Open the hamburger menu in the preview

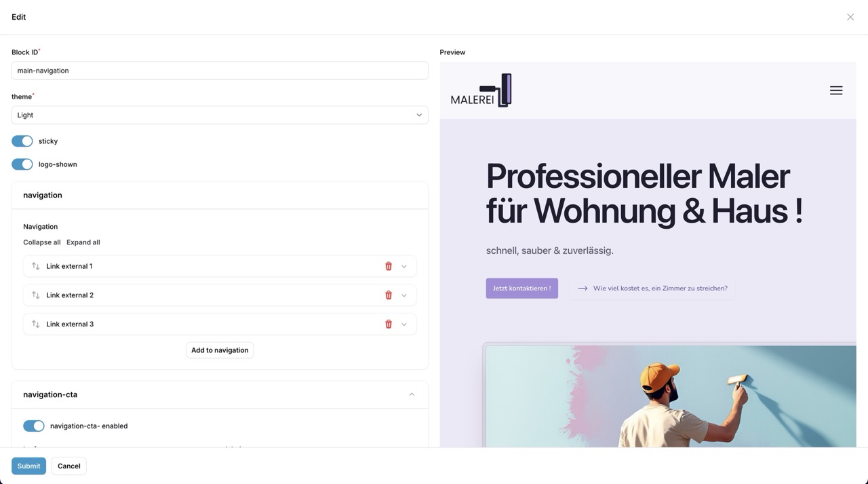(835, 90)
